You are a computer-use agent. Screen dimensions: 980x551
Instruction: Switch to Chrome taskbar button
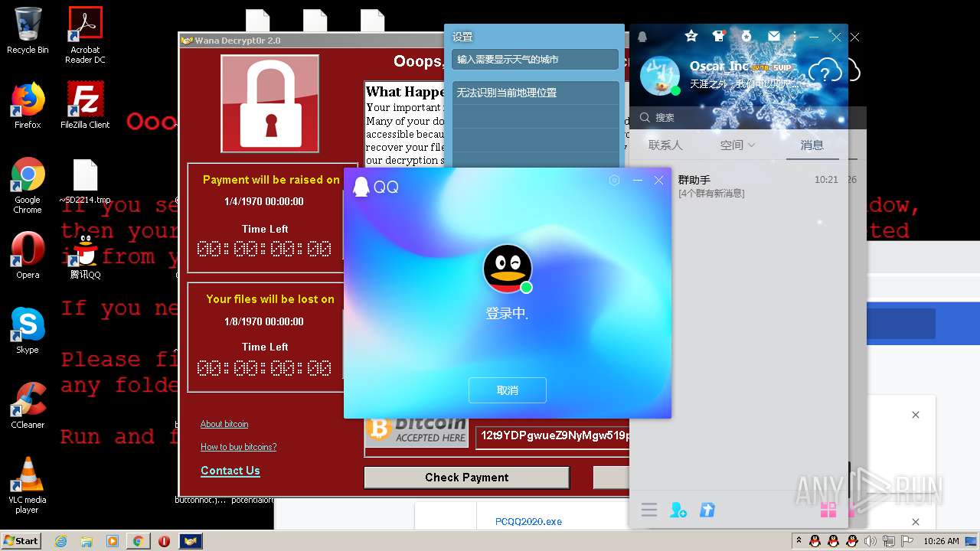point(138,541)
